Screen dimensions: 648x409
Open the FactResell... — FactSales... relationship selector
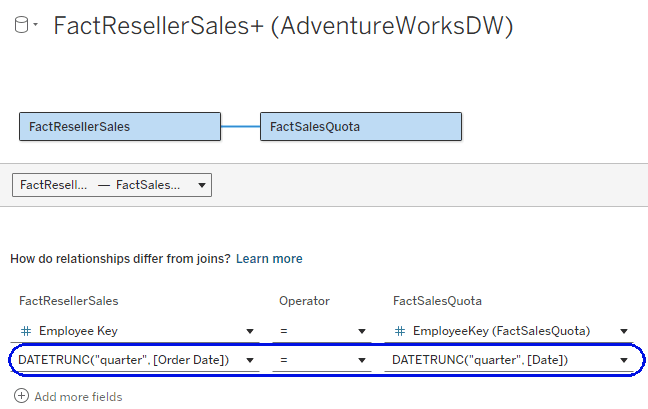111,185
